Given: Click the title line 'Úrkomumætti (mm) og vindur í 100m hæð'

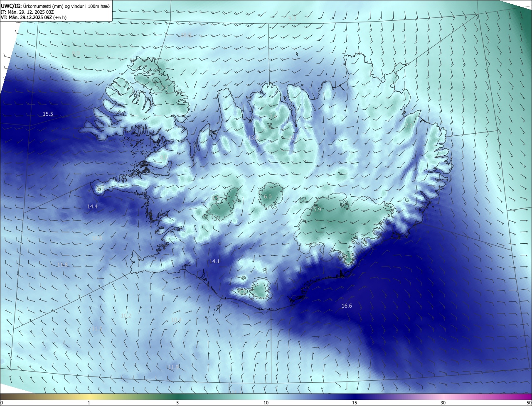Looking at the screenshot, I should click(66, 6).
